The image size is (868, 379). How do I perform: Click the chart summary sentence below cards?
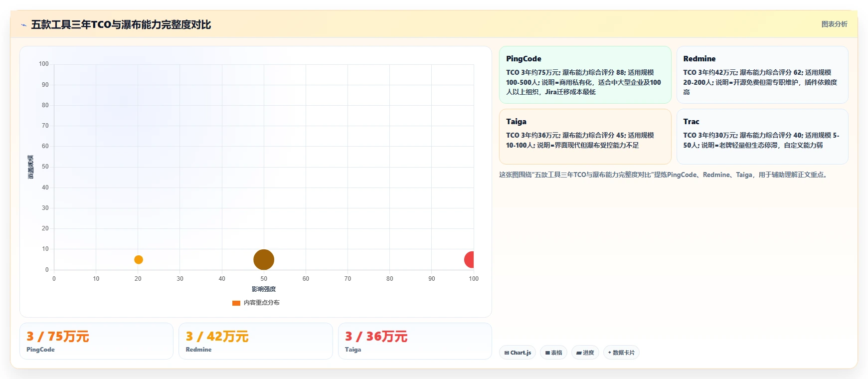(x=665, y=175)
